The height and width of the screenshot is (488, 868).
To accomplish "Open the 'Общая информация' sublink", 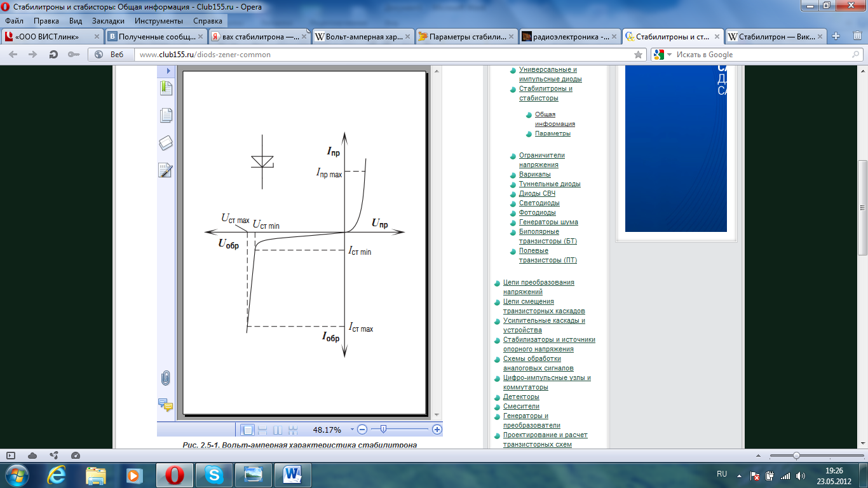I will [x=555, y=119].
